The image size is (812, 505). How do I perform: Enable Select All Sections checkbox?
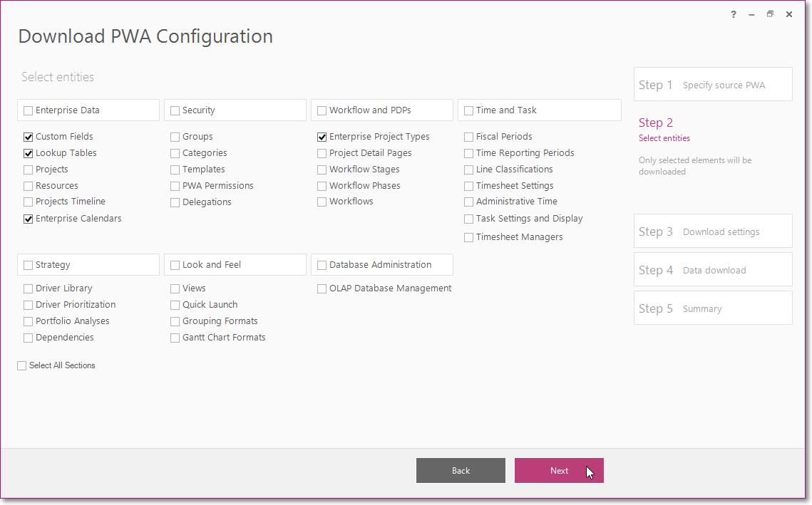click(x=22, y=366)
